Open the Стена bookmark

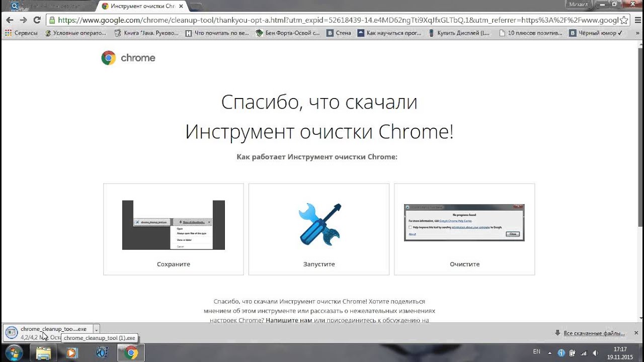tap(339, 33)
